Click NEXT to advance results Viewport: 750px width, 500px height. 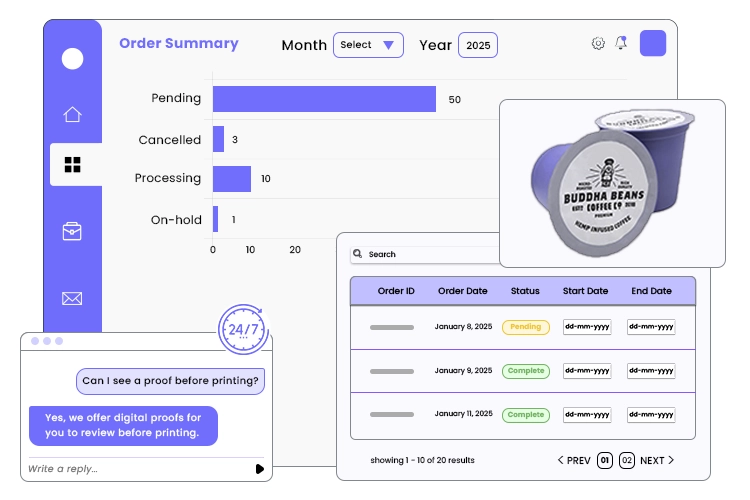pos(657,460)
